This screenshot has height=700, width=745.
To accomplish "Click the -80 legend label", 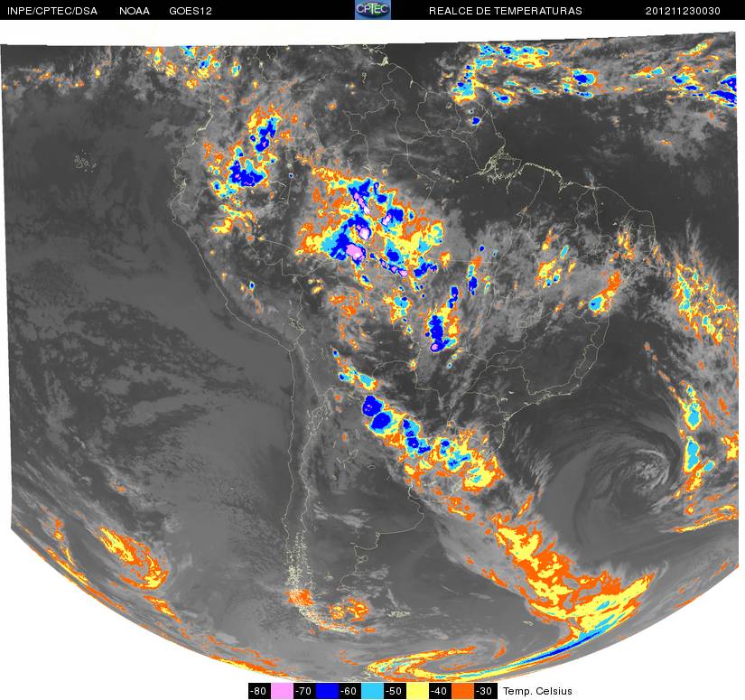I will tap(259, 691).
